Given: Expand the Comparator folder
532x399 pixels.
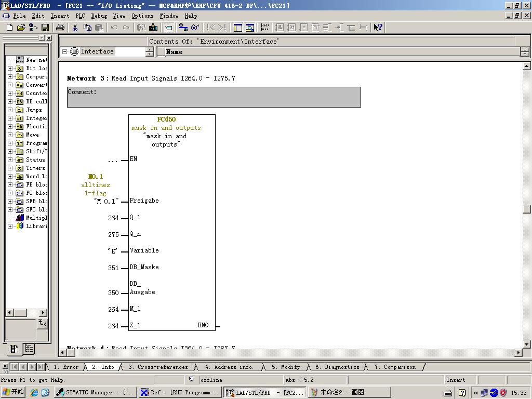Looking at the screenshot, I should pos(10,76).
